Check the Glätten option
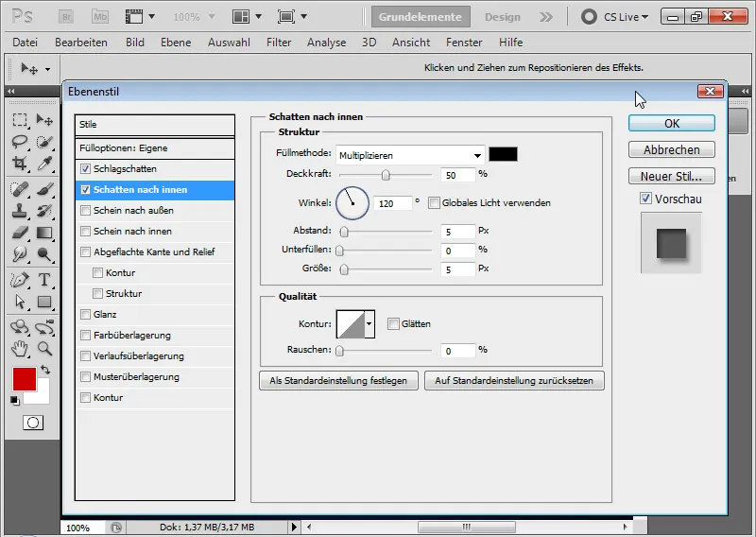 (x=393, y=323)
